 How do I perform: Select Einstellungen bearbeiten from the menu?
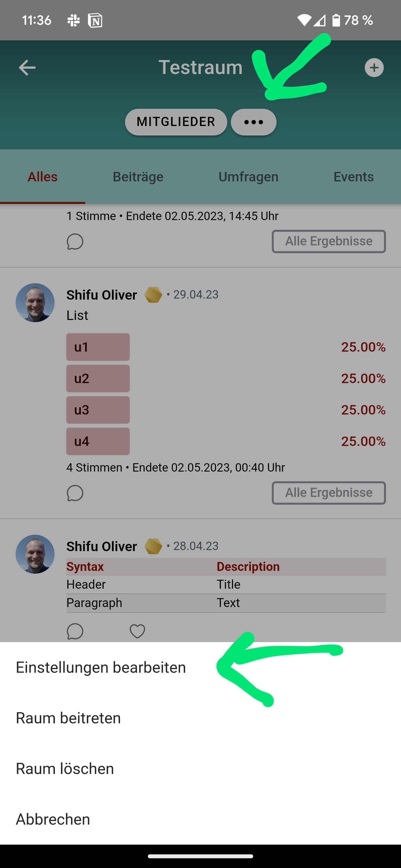(101, 667)
